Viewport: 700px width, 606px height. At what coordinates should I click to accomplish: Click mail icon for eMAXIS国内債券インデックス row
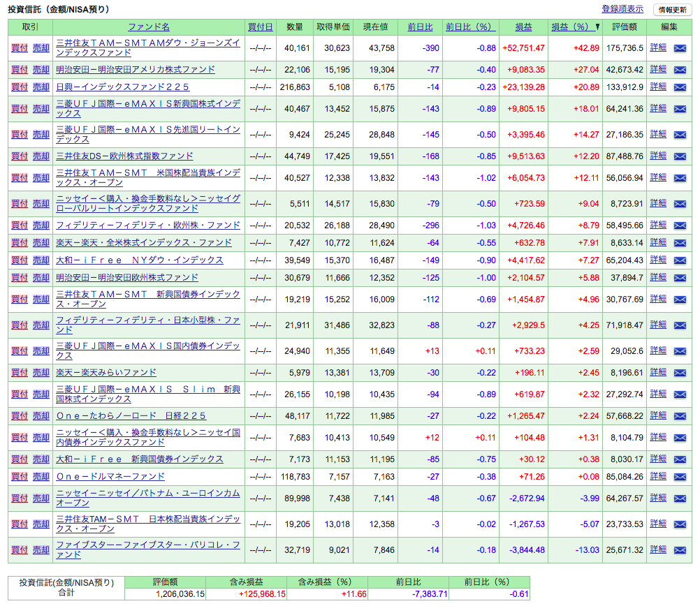(x=680, y=351)
